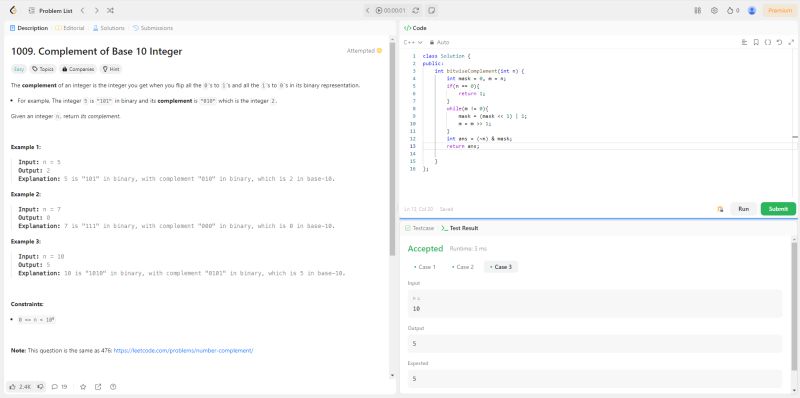Dislike the problem with thumbs down
Screen dimensions: 800x398
point(40,387)
